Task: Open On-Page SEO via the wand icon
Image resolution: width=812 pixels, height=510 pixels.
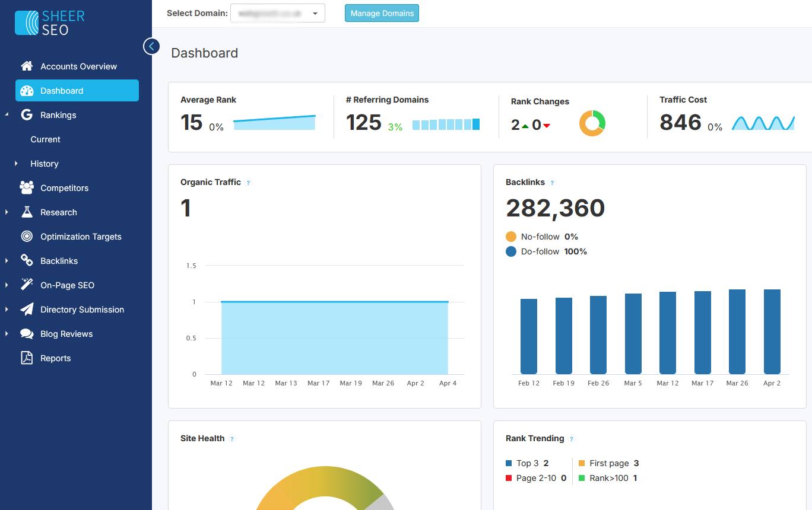Action: coord(26,285)
